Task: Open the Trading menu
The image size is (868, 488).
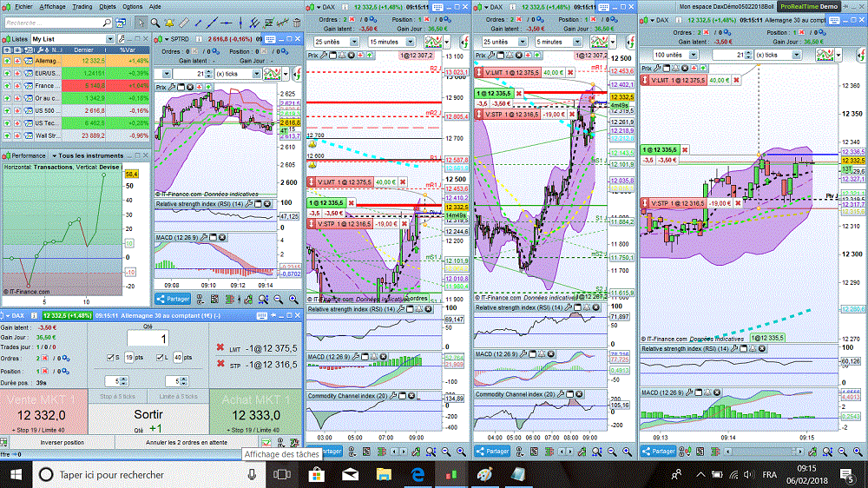Action: click(82, 7)
